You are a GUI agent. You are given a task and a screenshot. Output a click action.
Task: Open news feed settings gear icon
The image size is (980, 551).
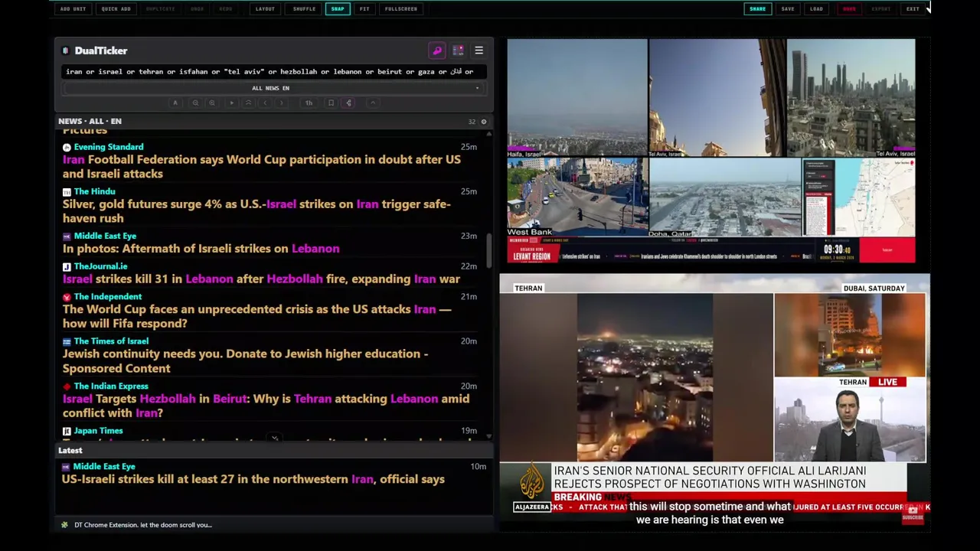click(x=483, y=122)
